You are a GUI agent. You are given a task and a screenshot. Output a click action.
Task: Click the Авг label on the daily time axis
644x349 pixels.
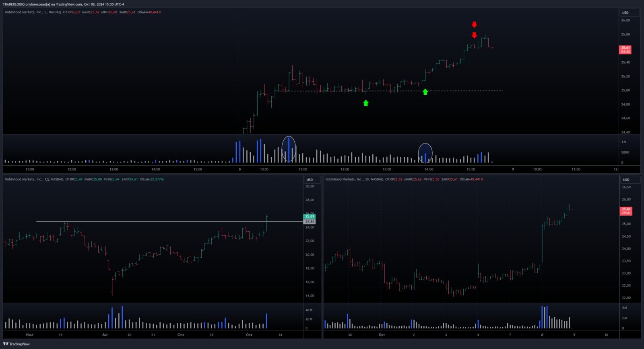point(105,334)
